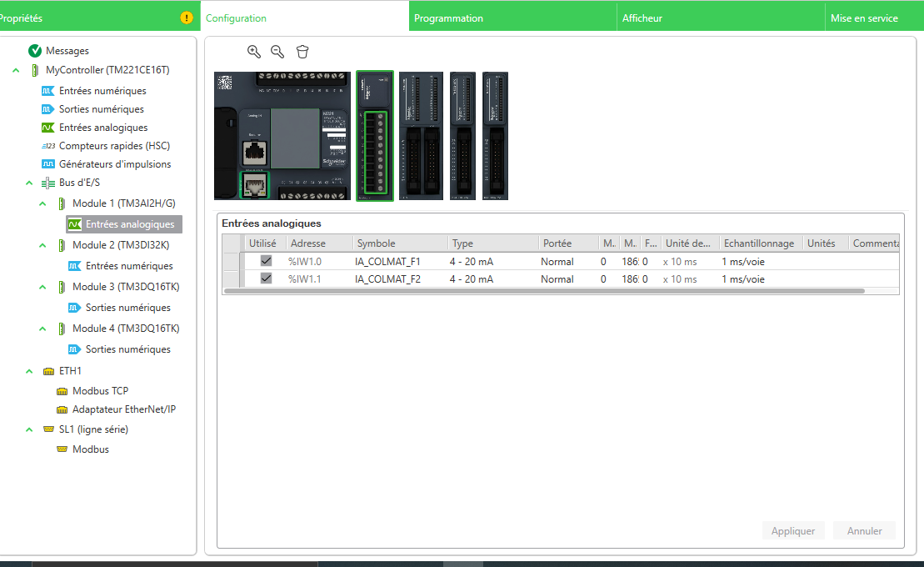
Task: Select the TM3AI2H analog module image
Action: [x=375, y=136]
